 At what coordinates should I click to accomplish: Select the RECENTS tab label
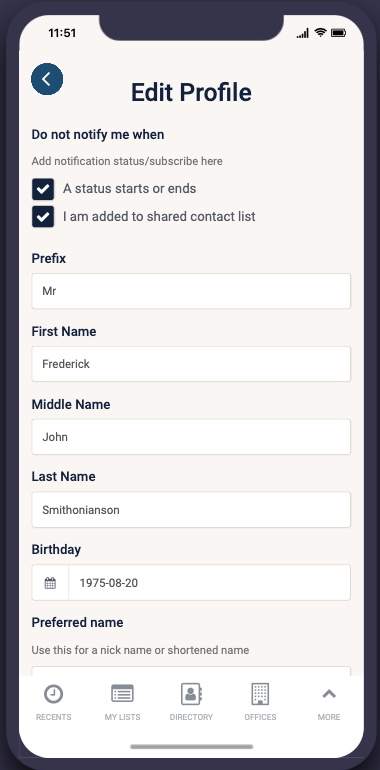pyautogui.click(x=54, y=717)
